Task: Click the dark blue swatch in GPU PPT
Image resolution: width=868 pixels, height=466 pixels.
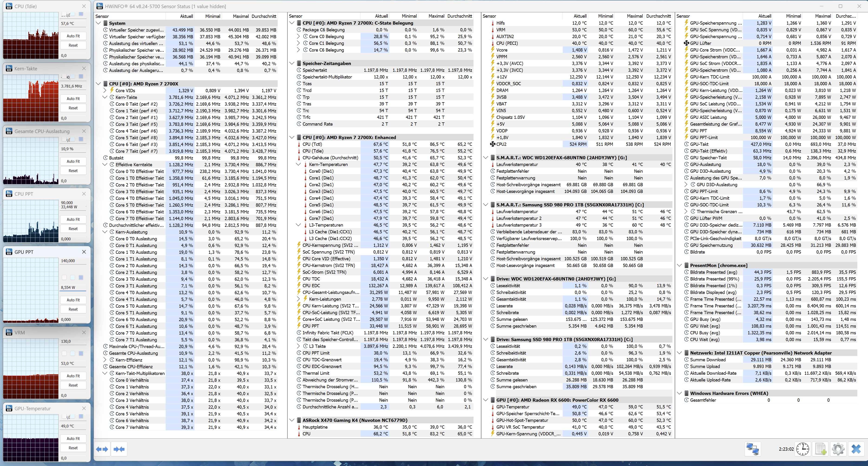Action: click(x=81, y=277)
